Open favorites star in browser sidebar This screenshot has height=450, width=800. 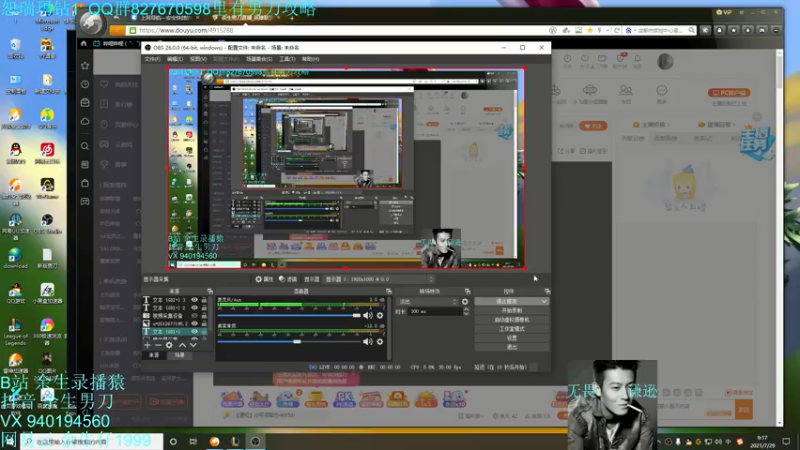tap(85, 65)
